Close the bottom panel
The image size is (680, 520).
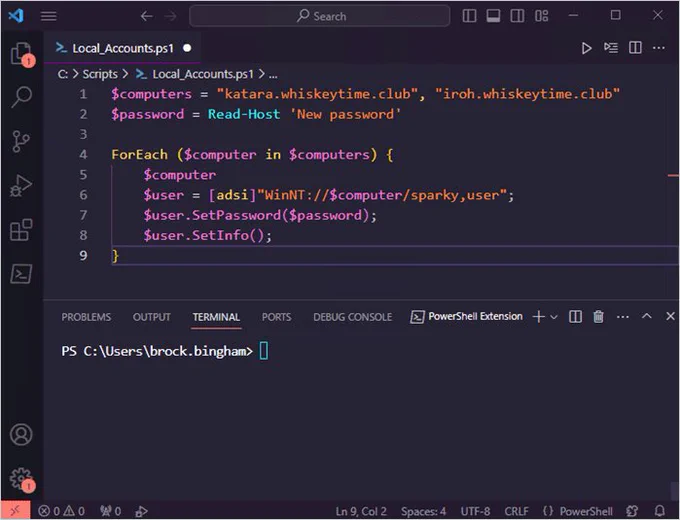[x=670, y=316]
